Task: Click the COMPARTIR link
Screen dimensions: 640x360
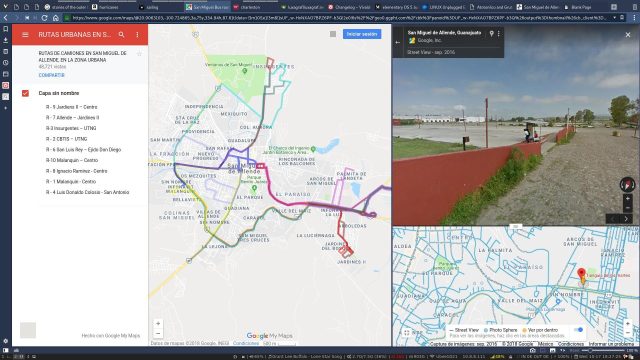Action: click(51, 75)
